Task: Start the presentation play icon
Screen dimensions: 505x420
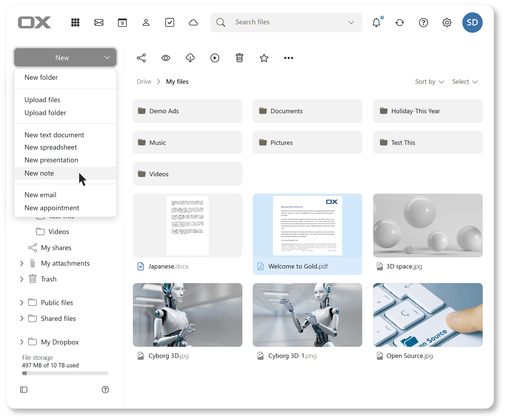Action: (x=215, y=58)
